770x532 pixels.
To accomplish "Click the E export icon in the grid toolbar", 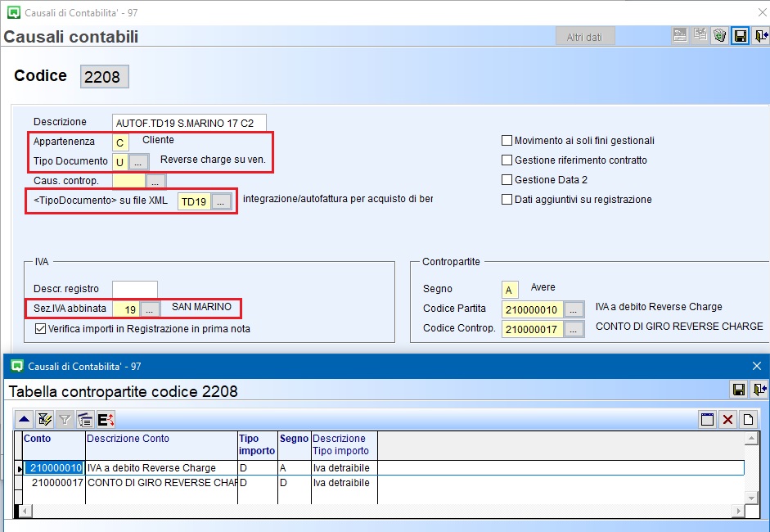I will click(106, 420).
